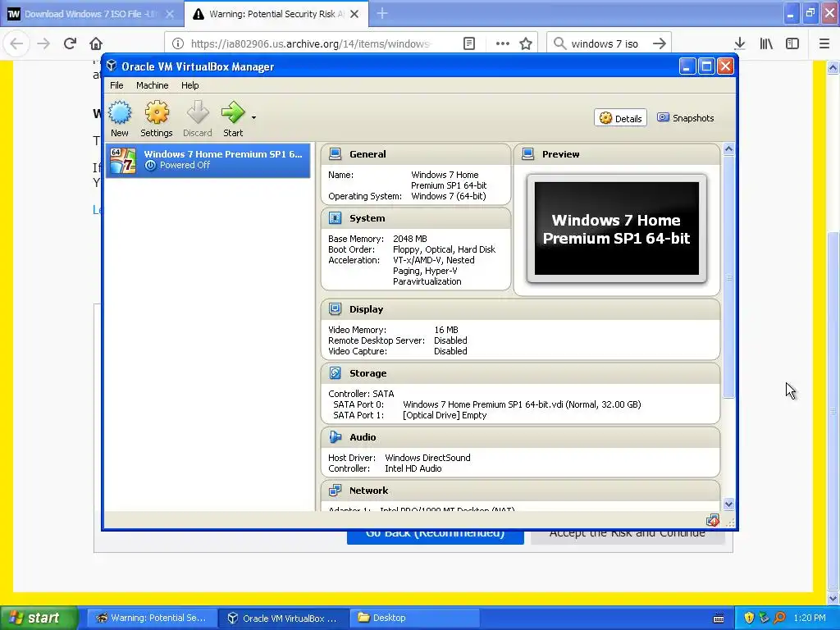The image size is (840, 630).
Task: Click VirtualBox status bar notification icon
Action: 713,520
